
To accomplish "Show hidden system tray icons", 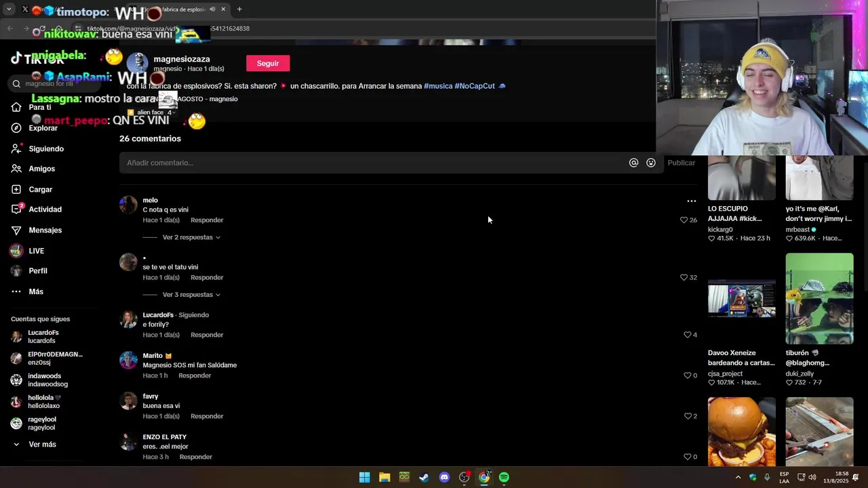I will [x=738, y=477].
